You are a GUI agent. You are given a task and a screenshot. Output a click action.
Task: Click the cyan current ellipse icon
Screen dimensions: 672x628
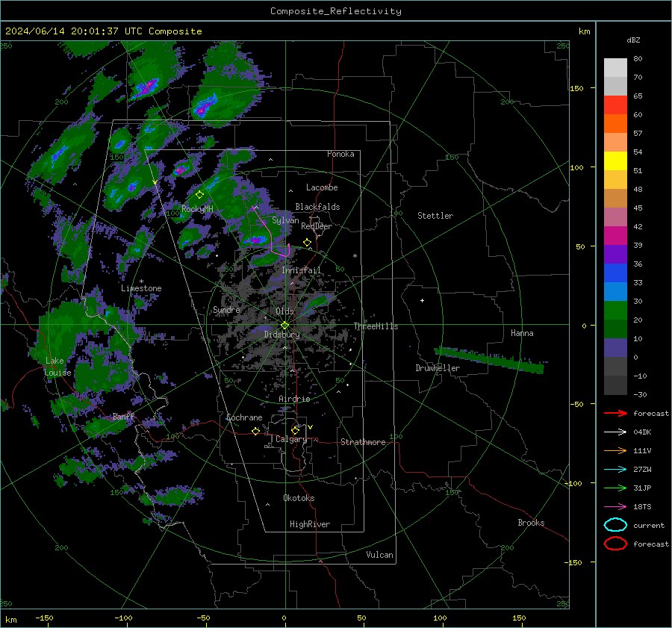point(615,525)
